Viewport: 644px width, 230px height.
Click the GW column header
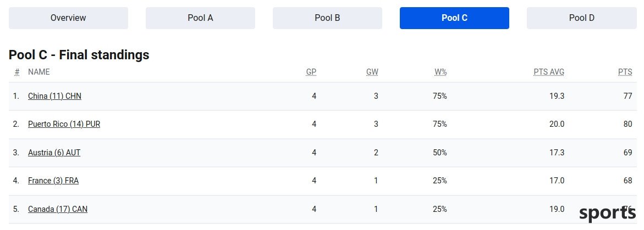(372, 72)
